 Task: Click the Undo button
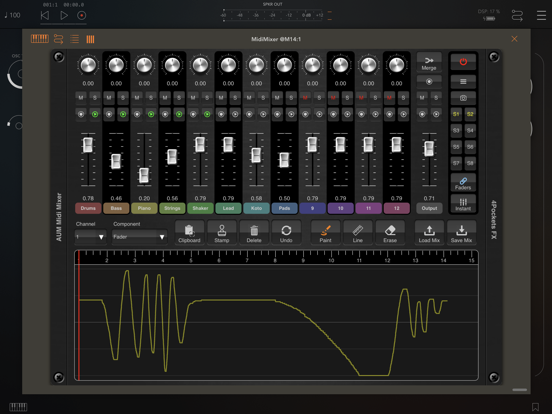(x=286, y=233)
